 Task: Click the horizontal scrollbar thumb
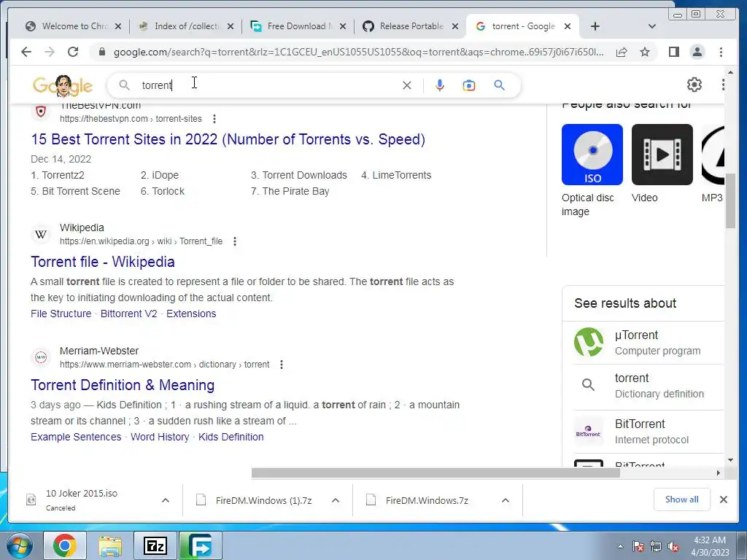pyautogui.click(x=436, y=472)
